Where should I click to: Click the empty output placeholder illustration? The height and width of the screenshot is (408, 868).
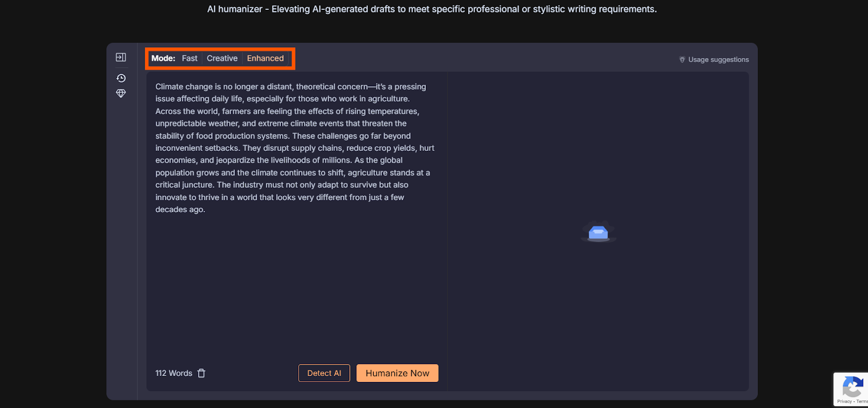598,232
